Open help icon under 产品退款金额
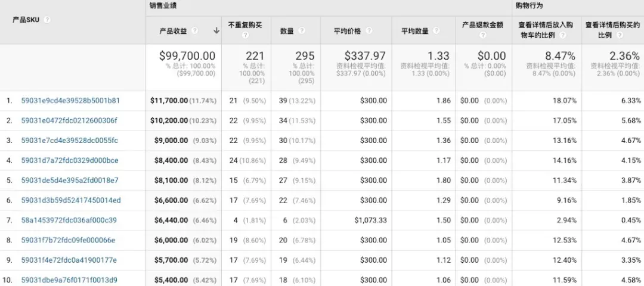The height and width of the screenshot is (286, 644). tap(482, 35)
